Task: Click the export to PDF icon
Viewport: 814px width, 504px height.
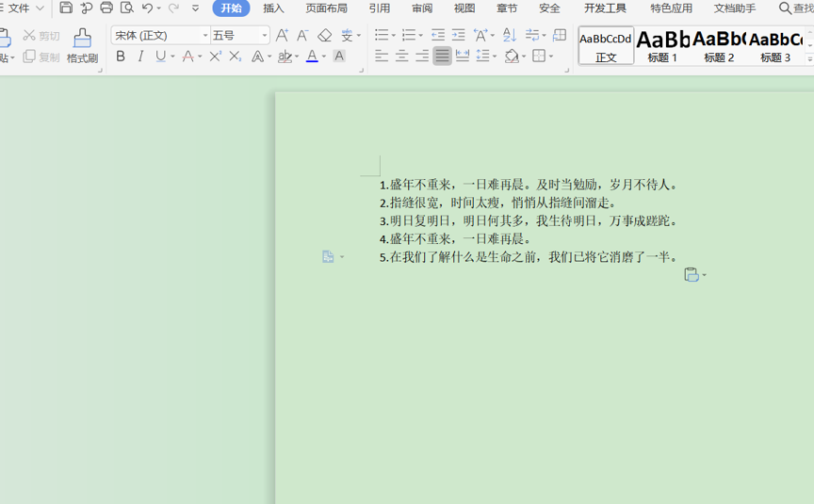Action: pos(86,8)
